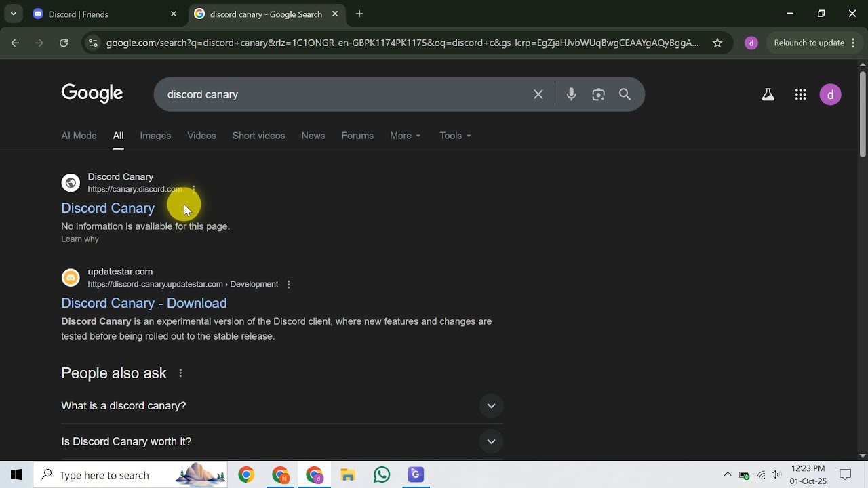
Task: Open new browser tab
Action: point(359,14)
